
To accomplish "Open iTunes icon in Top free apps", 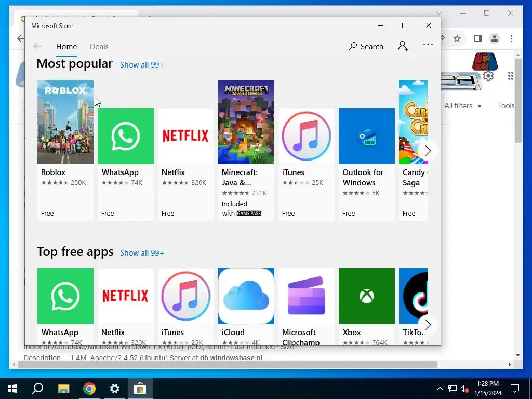I will pos(186,296).
